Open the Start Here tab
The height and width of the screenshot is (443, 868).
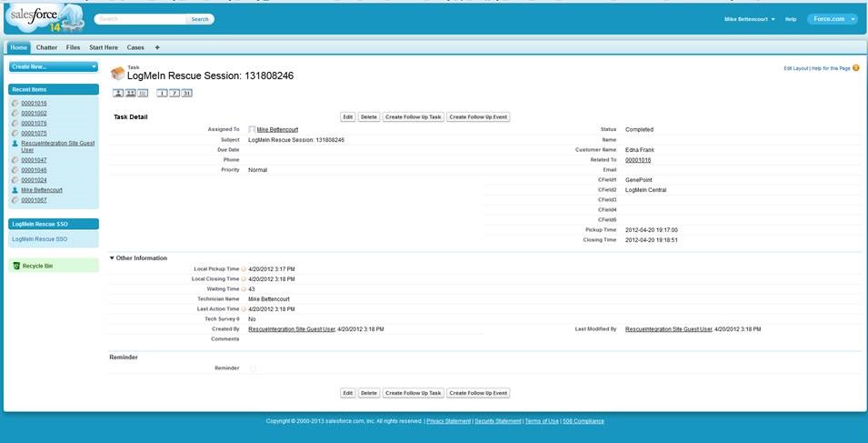[x=104, y=47]
